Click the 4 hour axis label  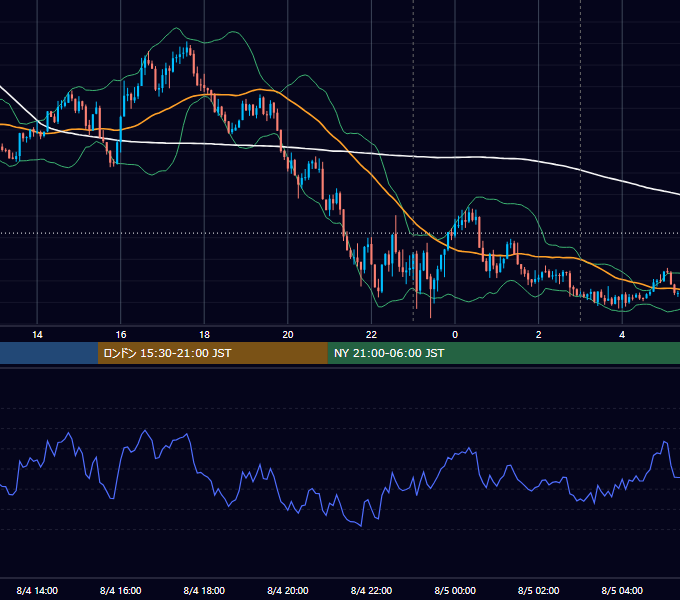click(x=622, y=335)
